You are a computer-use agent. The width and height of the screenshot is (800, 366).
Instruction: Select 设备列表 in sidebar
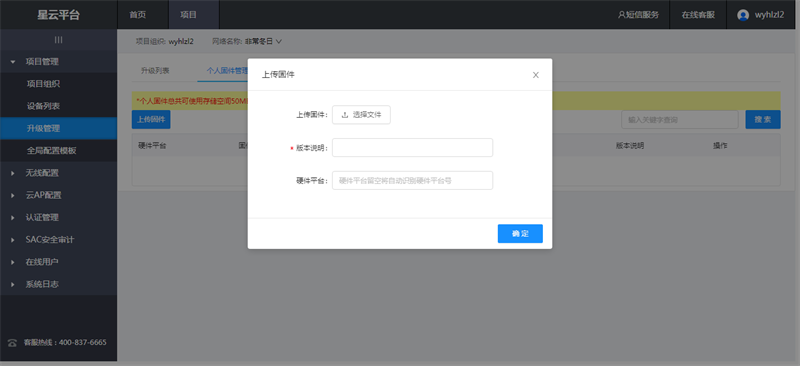59,106
